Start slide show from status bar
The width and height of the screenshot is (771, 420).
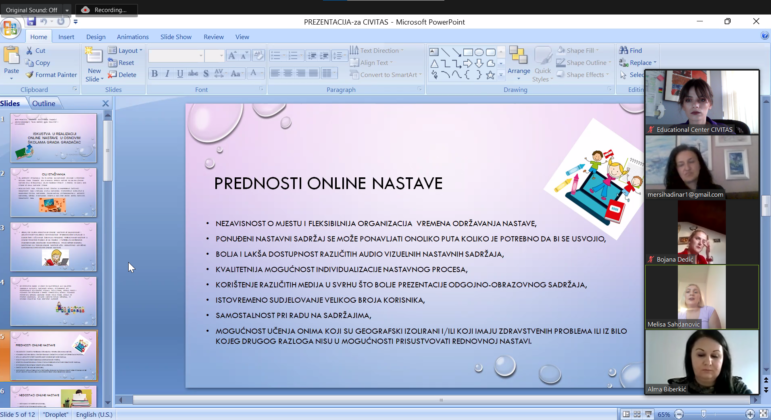click(648, 415)
